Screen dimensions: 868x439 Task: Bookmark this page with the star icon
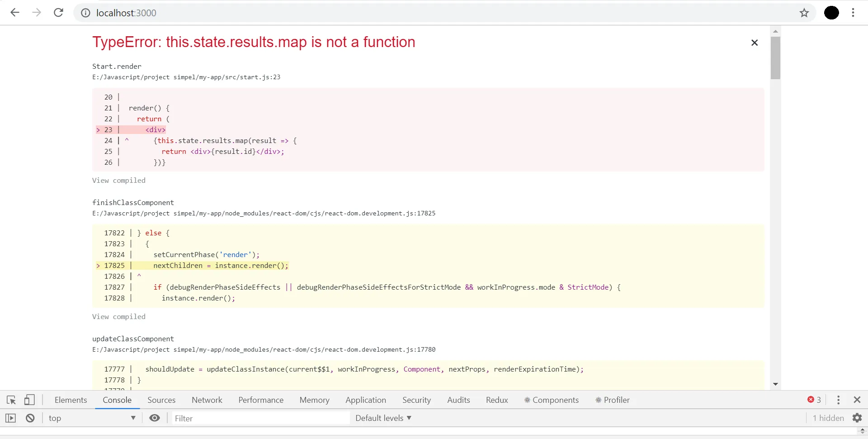click(x=804, y=13)
